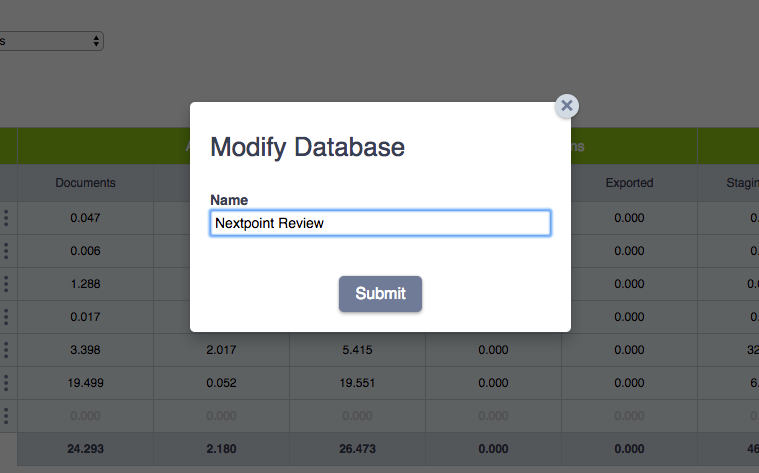Open row menu for 0.006 documents row

6,251
